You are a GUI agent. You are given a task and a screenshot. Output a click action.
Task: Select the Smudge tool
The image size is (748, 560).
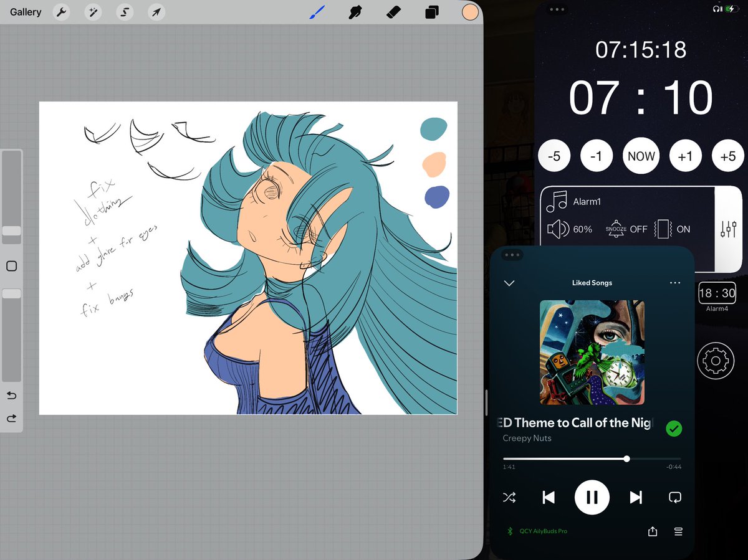[357, 12]
